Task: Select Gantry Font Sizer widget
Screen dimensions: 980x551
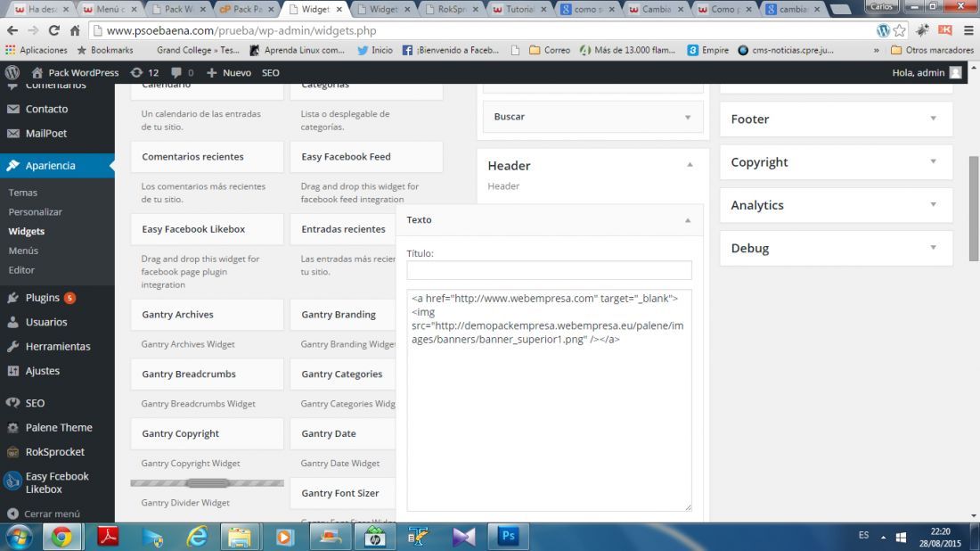Action: point(342,493)
